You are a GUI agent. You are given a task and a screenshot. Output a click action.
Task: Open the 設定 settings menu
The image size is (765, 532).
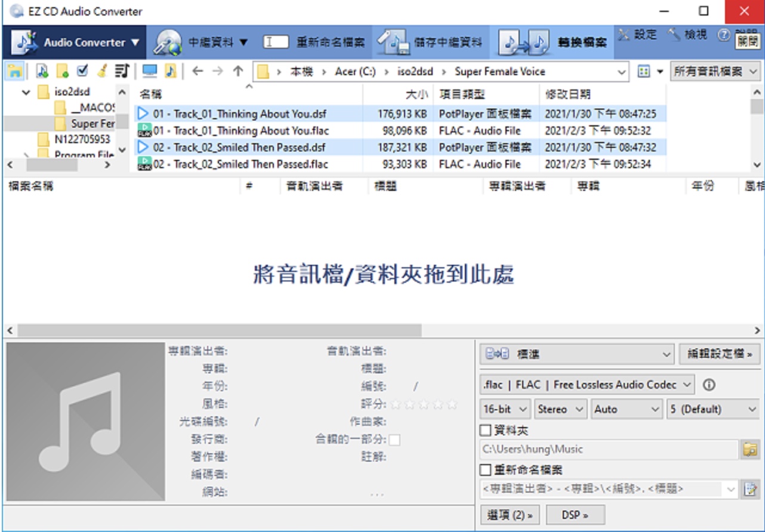[637, 35]
